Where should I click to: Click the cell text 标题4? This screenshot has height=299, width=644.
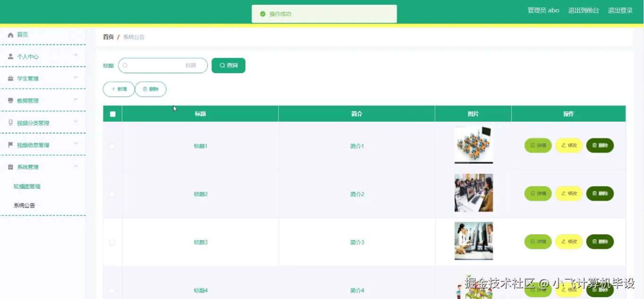201,291
